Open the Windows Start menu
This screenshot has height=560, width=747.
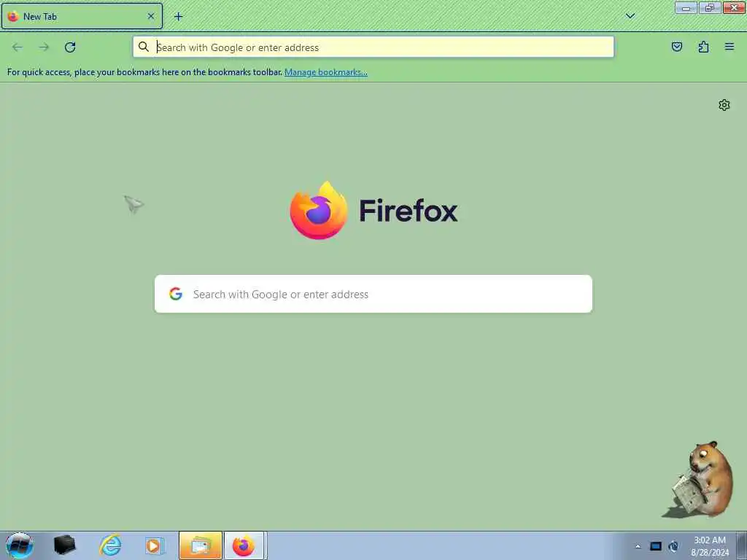pyautogui.click(x=19, y=545)
